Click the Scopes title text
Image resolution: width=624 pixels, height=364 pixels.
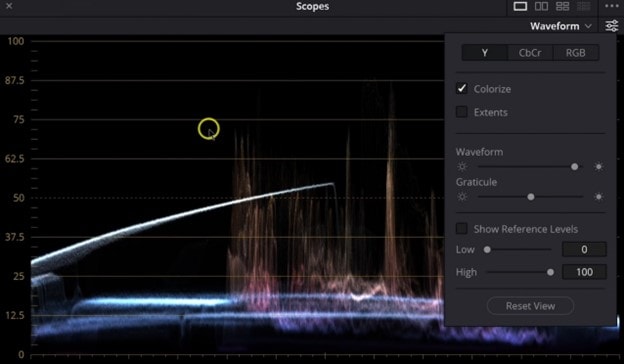[312, 6]
